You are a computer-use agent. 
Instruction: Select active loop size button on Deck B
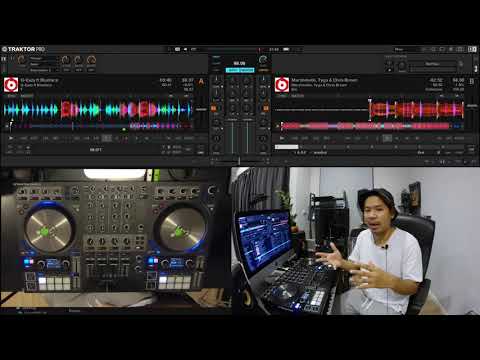[387, 138]
